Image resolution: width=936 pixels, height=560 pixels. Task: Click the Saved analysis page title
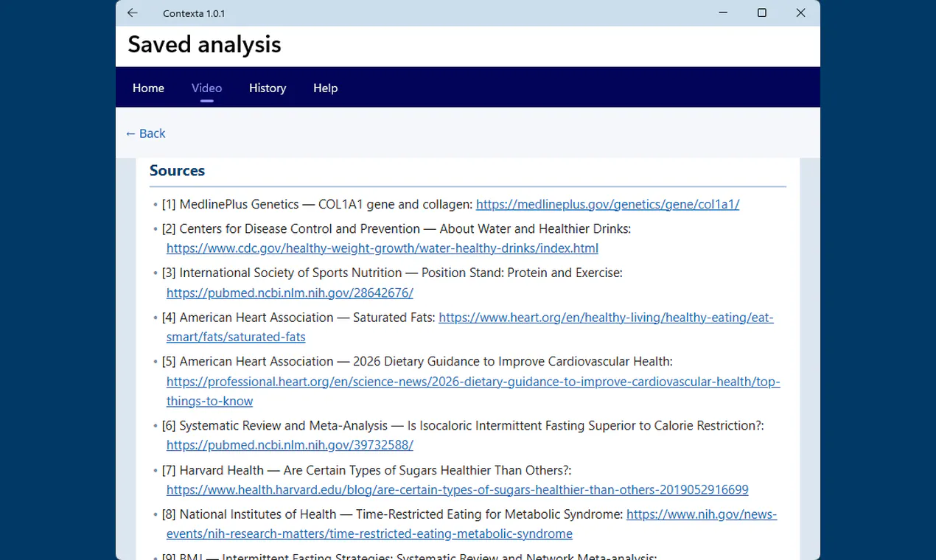click(204, 44)
